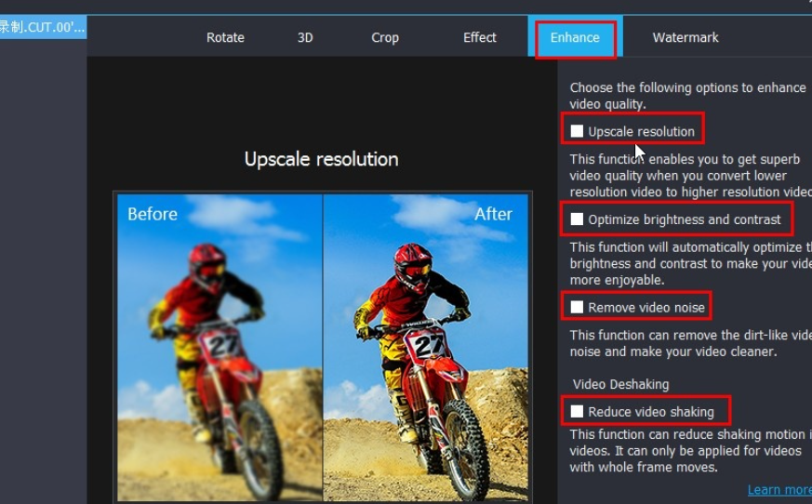Tick Optimize brightness and contrast checkbox

(x=577, y=219)
